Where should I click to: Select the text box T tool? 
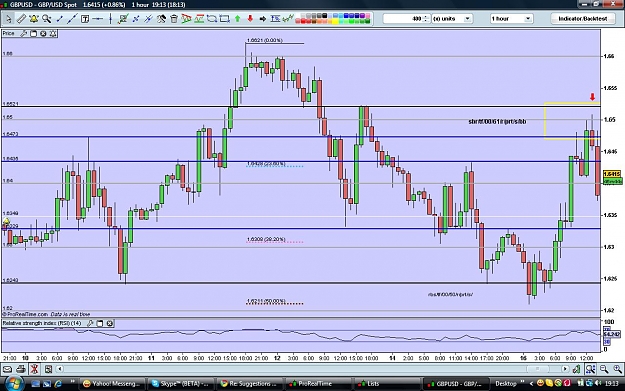pyautogui.click(x=85, y=19)
